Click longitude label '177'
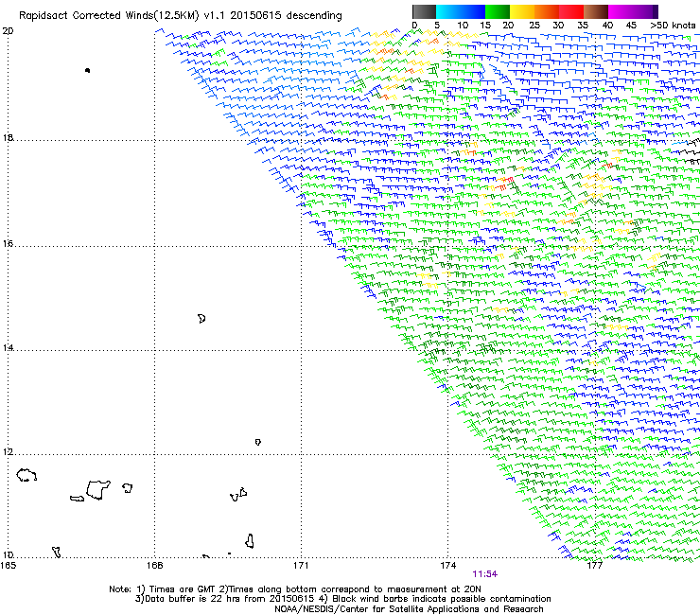 pyautogui.click(x=594, y=566)
